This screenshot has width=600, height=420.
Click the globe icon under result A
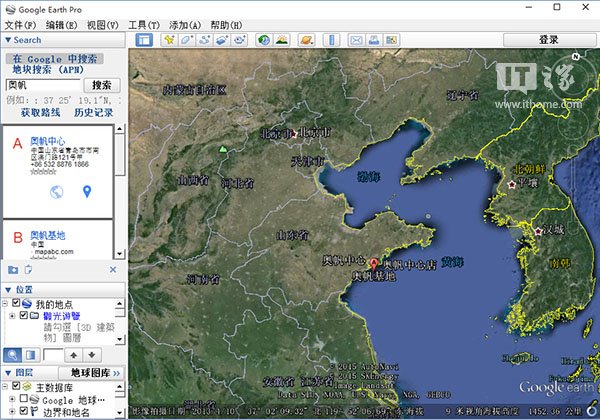click(x=57, y=192)
